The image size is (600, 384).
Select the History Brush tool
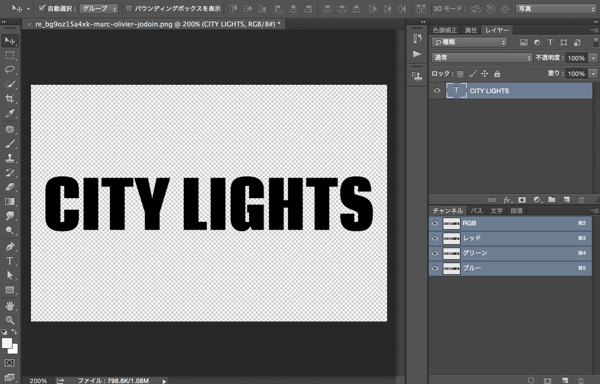point(10,172)
